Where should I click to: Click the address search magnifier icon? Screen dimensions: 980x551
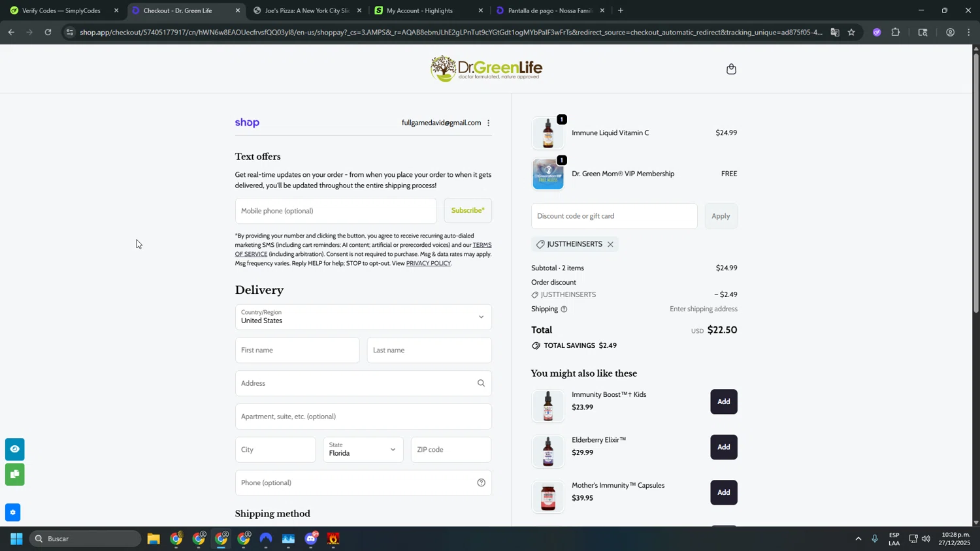[481, 383]
